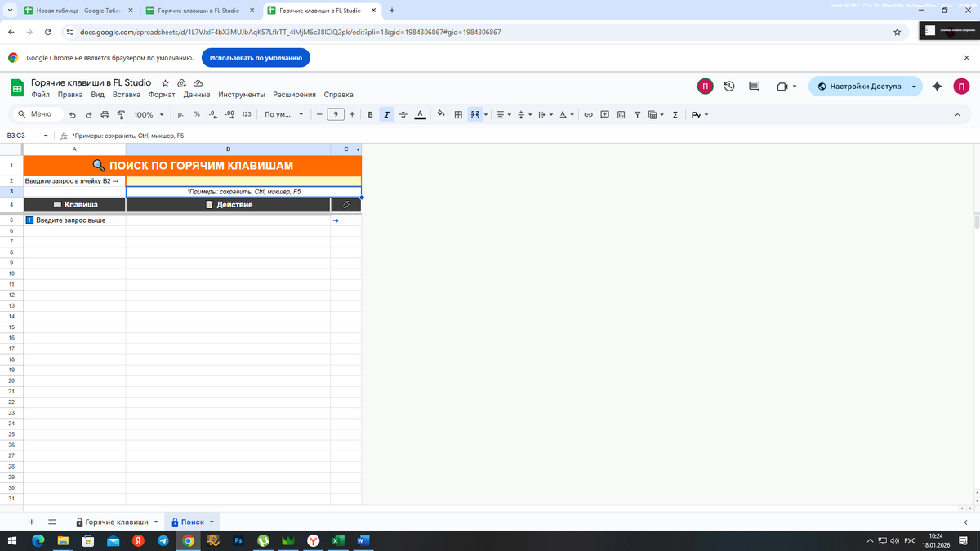Click the РУС language indicator
The height and width of the screenshot is (551, 980).
(909, 540)
